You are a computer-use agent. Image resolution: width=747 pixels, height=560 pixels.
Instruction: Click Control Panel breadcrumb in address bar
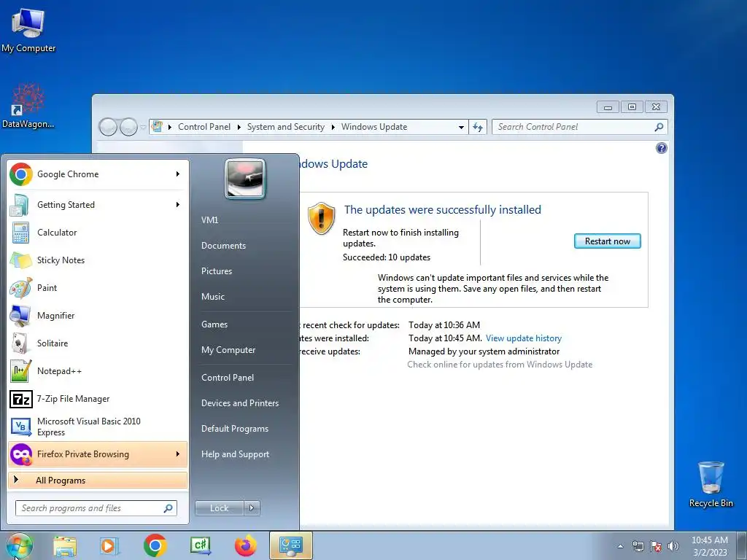[204, 127]
